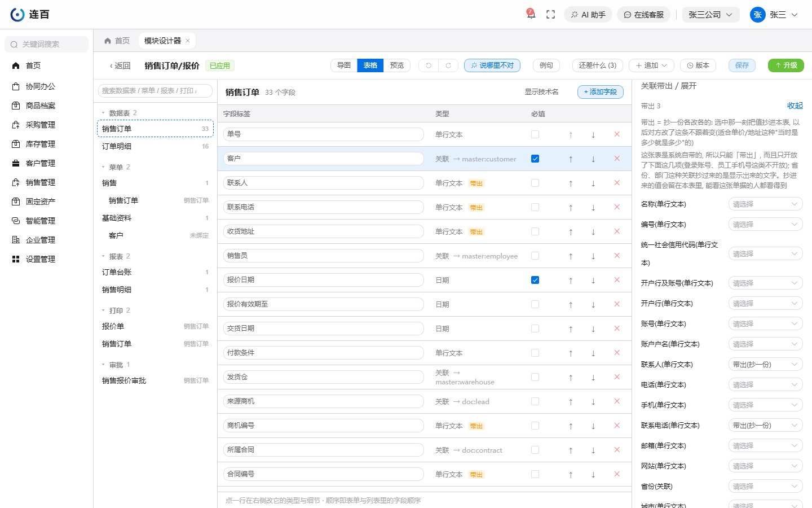The height and width of the screenshot is (508, 812).
Task: Delete the 收货地址 field
Action: coord(617,231)
